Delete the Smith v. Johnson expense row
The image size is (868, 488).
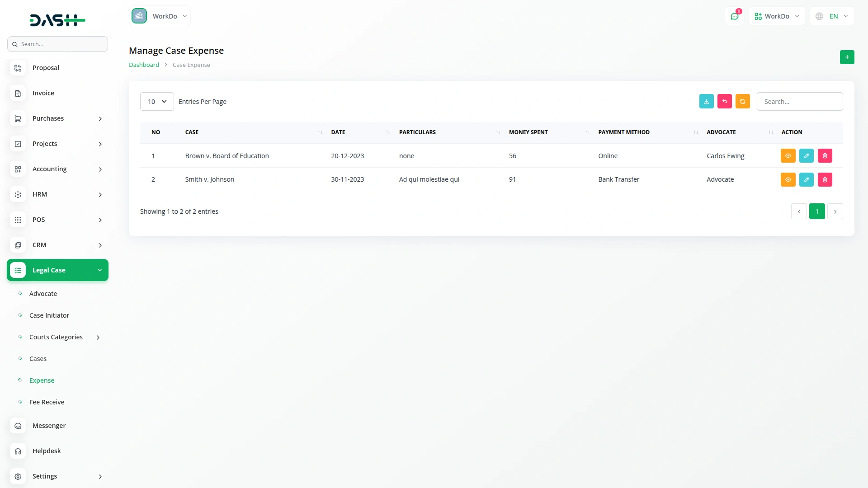point(825,179)
